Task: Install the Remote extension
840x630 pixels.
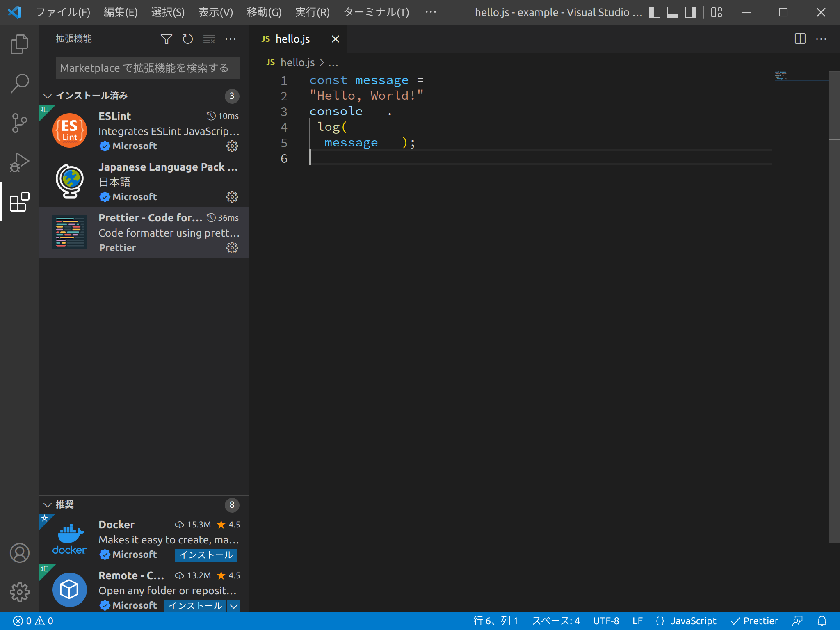Action: (195, 606)
